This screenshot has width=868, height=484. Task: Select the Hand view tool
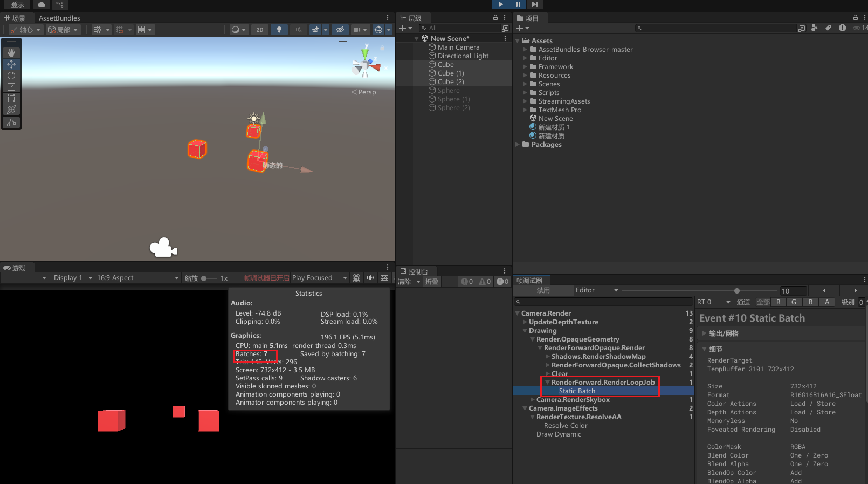[11, 53]
